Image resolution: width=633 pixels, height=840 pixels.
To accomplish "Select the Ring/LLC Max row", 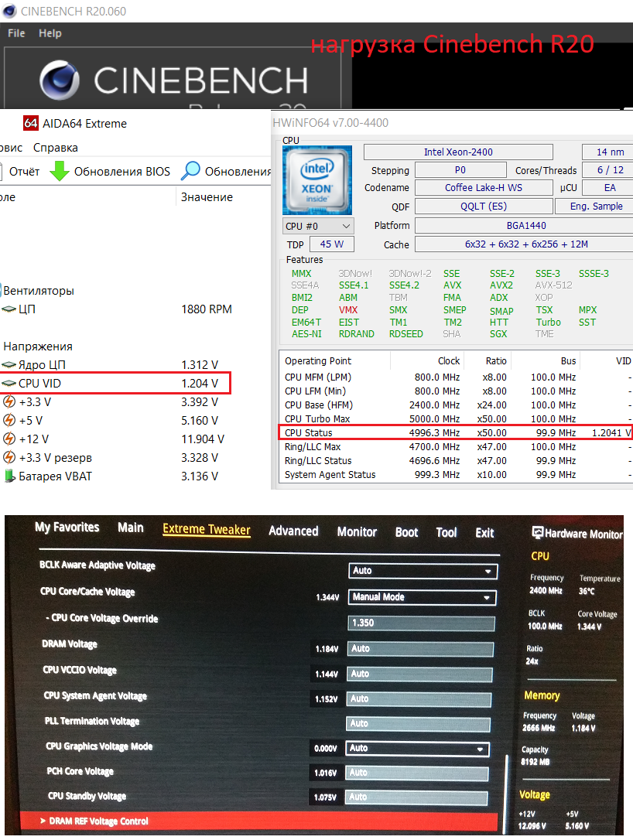I will click(x=456, y=447).
